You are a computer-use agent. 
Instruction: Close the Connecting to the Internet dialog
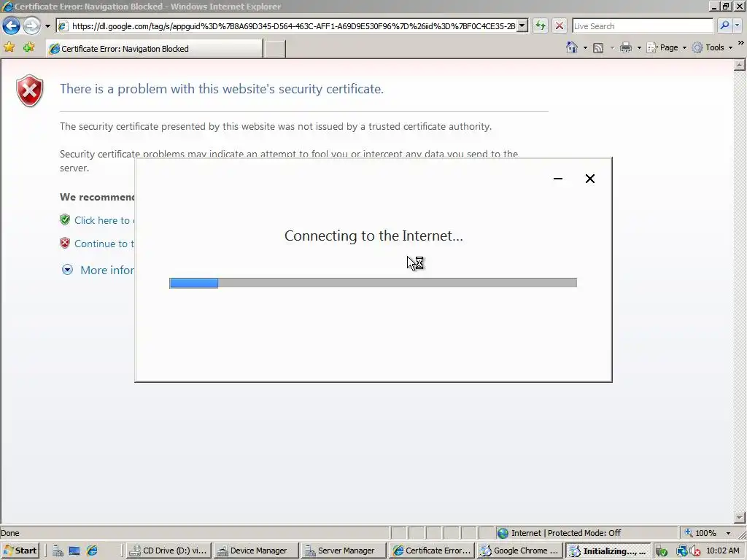coord(589,179)
